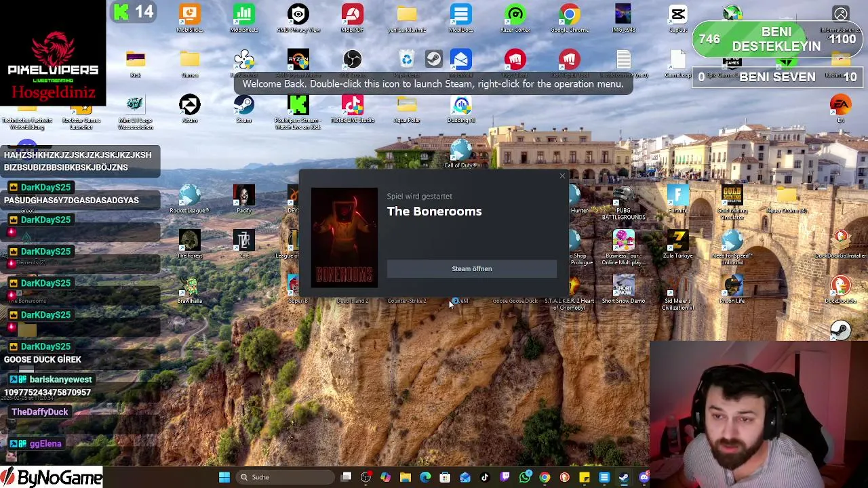Select the Album desktop icon
868x488 pixels.
click(190, 109)
